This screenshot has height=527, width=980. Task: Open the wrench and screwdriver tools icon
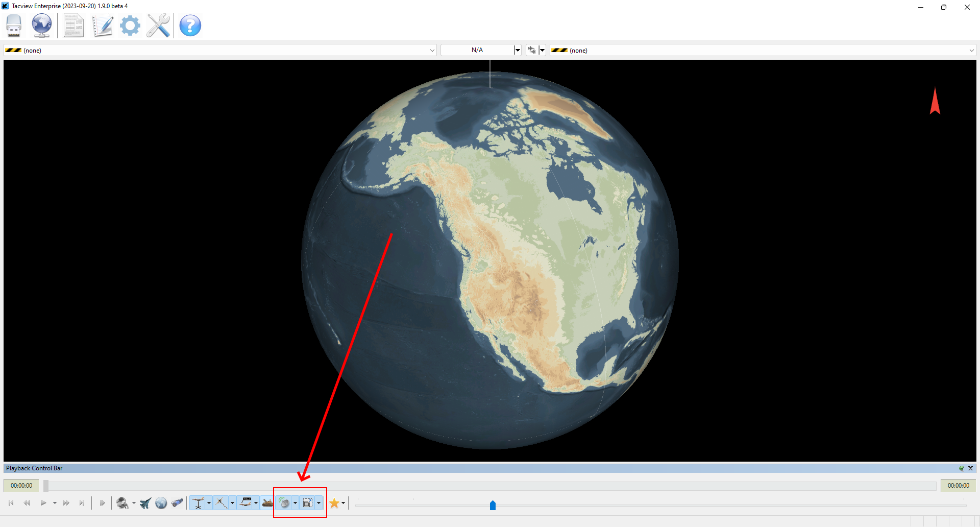click(x=158, y=26)
